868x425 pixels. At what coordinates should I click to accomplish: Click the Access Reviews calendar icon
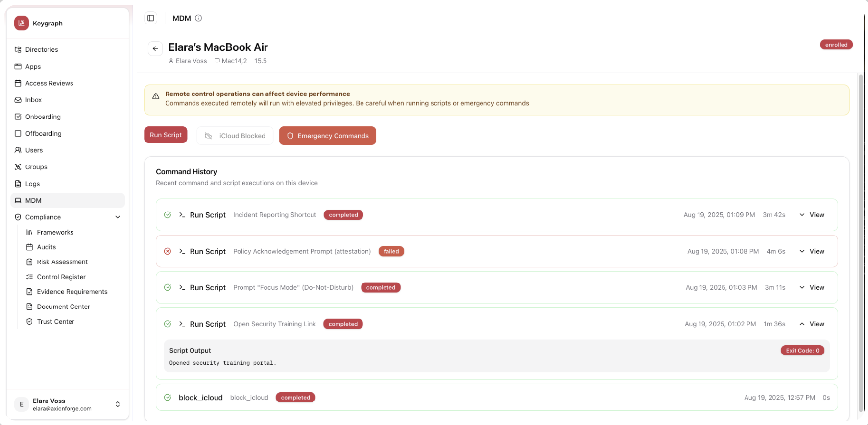click(18, 83)
